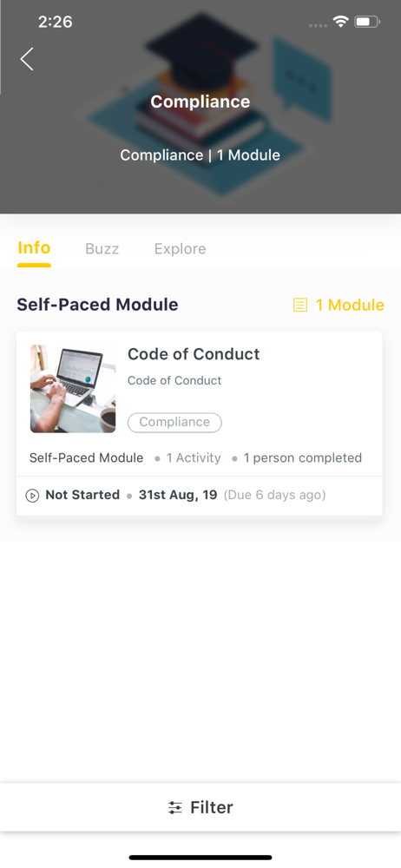Tap the Self-Paced Module section heading
401x868 pixels.
click(x=97, y=305)
